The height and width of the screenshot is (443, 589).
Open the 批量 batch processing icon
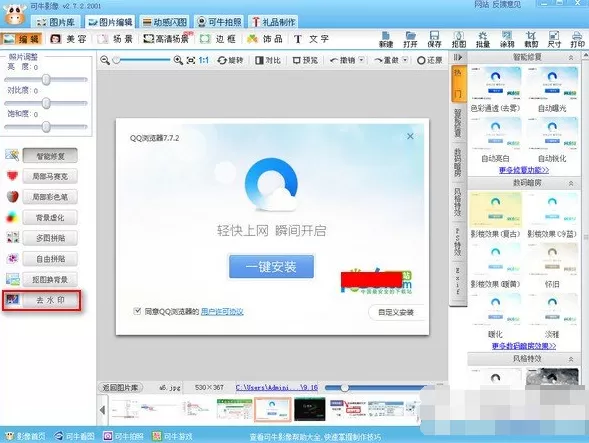click(483, 39)
